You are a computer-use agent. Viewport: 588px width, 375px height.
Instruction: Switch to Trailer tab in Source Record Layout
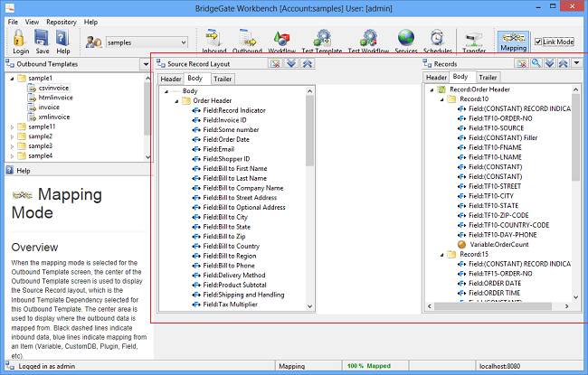pos(223,79)
